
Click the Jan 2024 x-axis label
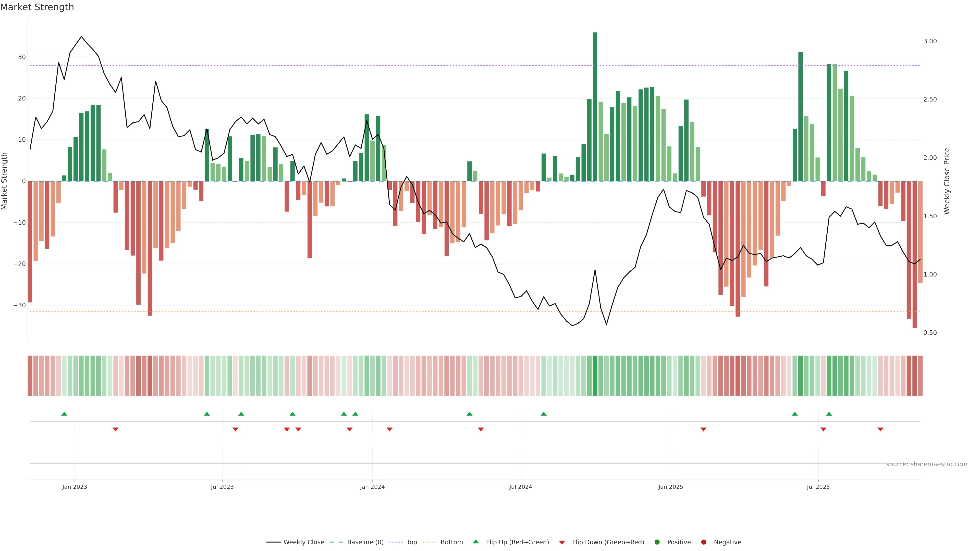[x=372, y=487]
